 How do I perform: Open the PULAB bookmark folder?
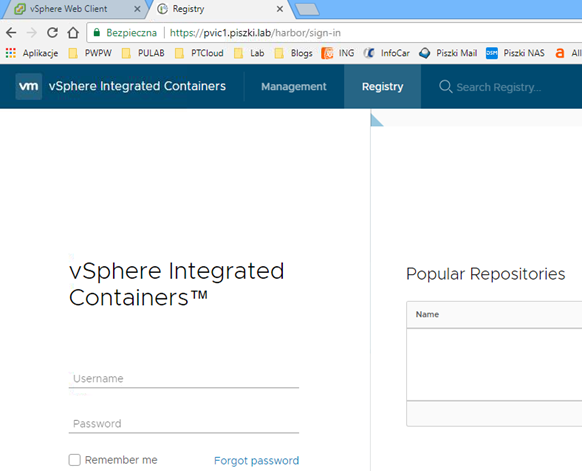point(143,53)
